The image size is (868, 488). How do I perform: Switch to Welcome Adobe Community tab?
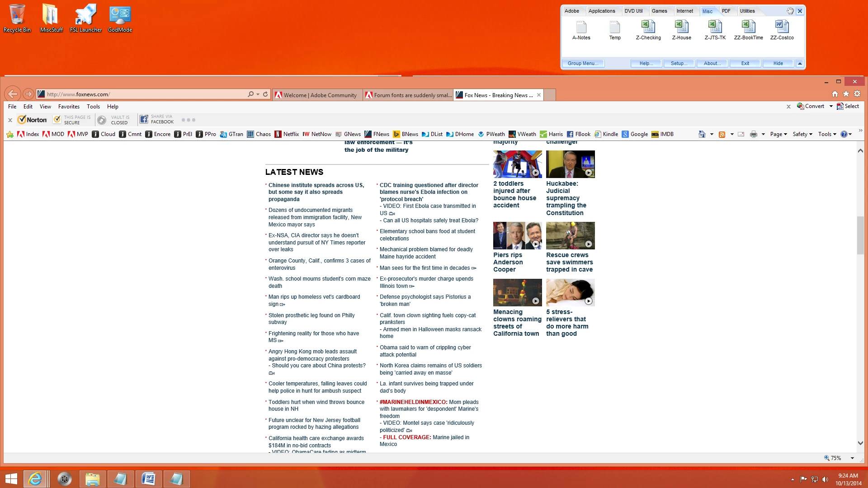tap(317, 95)
